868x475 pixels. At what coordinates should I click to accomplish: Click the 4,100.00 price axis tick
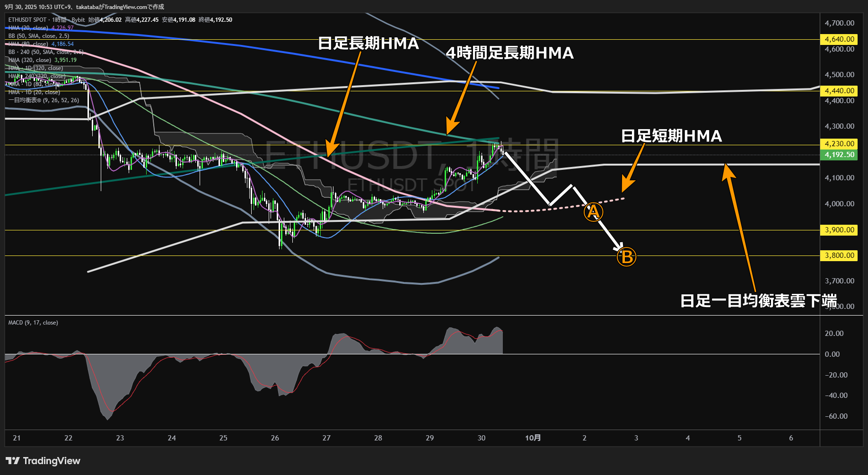[840, 178]
